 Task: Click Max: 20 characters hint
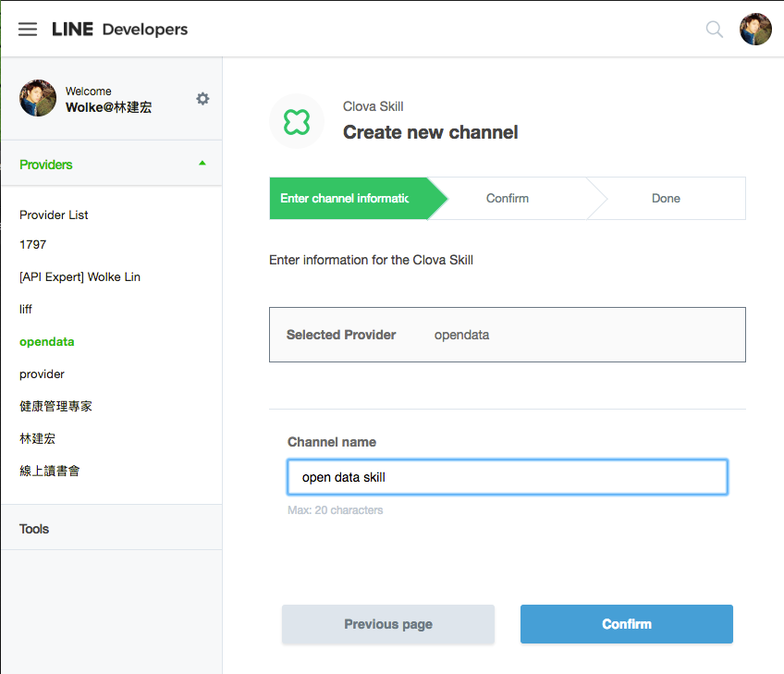tap(335, 510)
